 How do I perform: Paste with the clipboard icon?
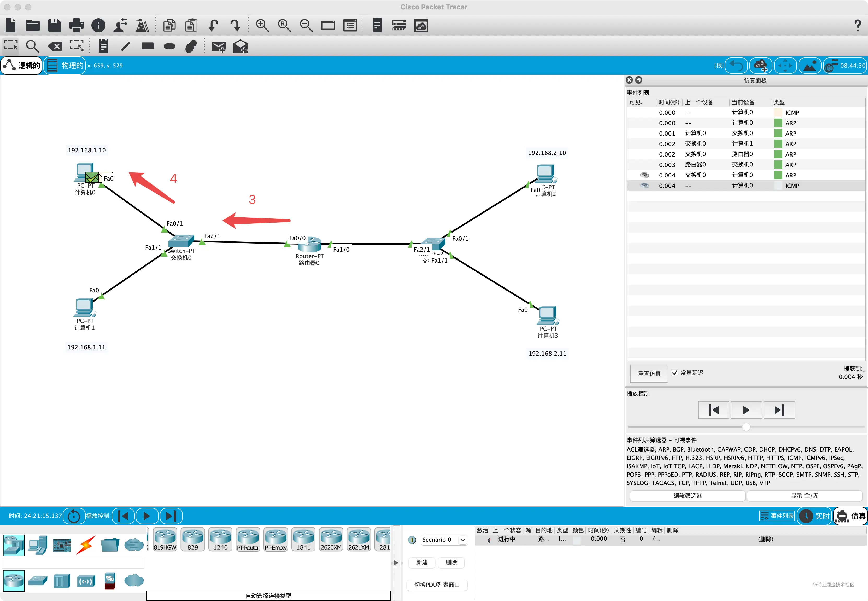(191, 25)
